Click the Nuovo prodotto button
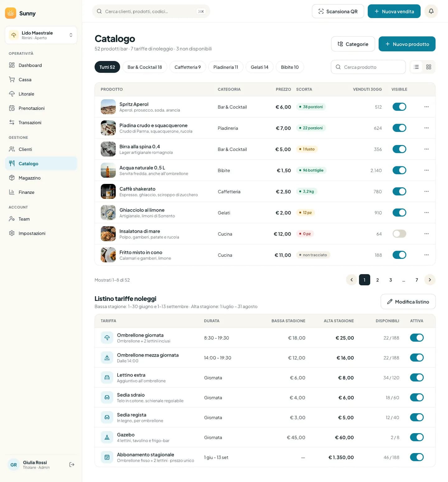 click(x=407, y=44)
